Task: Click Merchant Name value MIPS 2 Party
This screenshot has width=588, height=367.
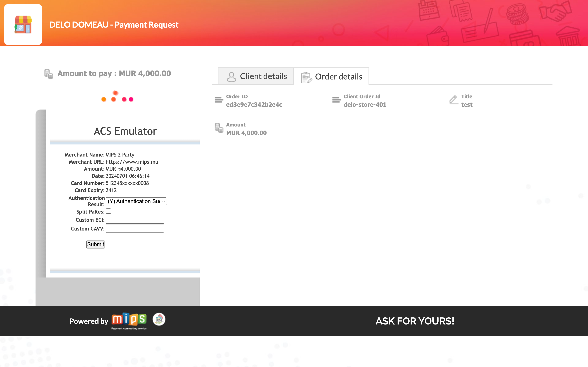Action: (x=120, y=155)
